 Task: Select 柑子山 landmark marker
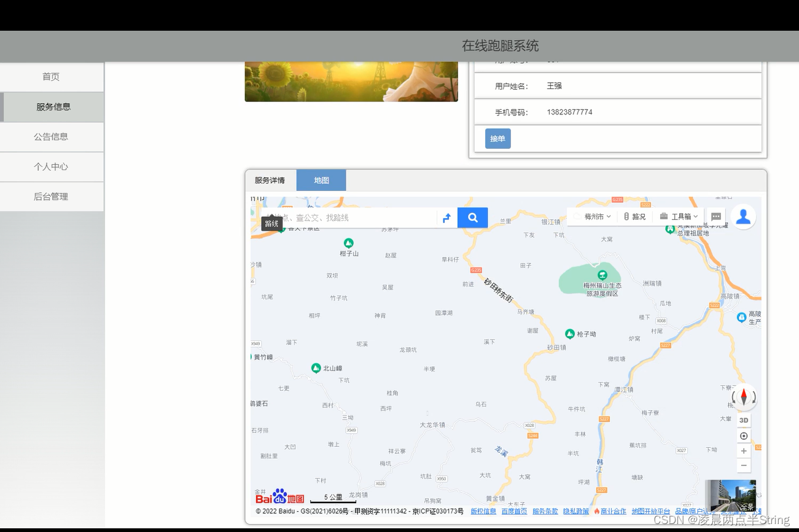[x=349, y=243]
